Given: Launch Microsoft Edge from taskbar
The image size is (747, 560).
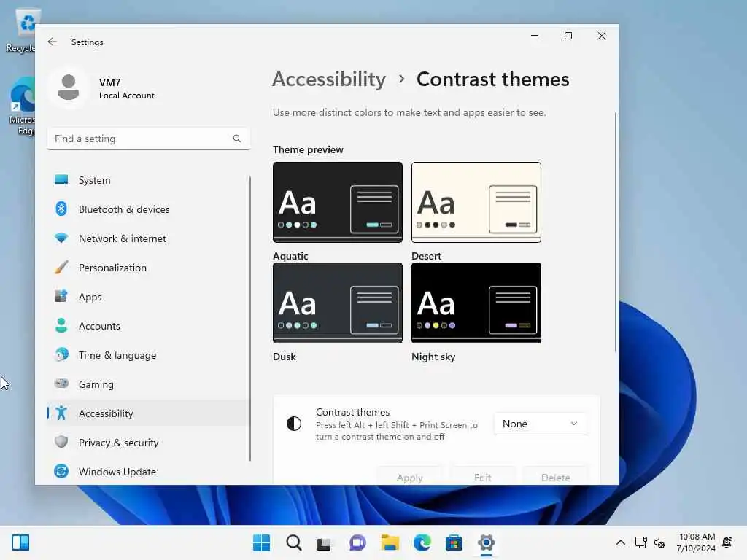Looking at the screenshot, I should click(x=422, y=542).
